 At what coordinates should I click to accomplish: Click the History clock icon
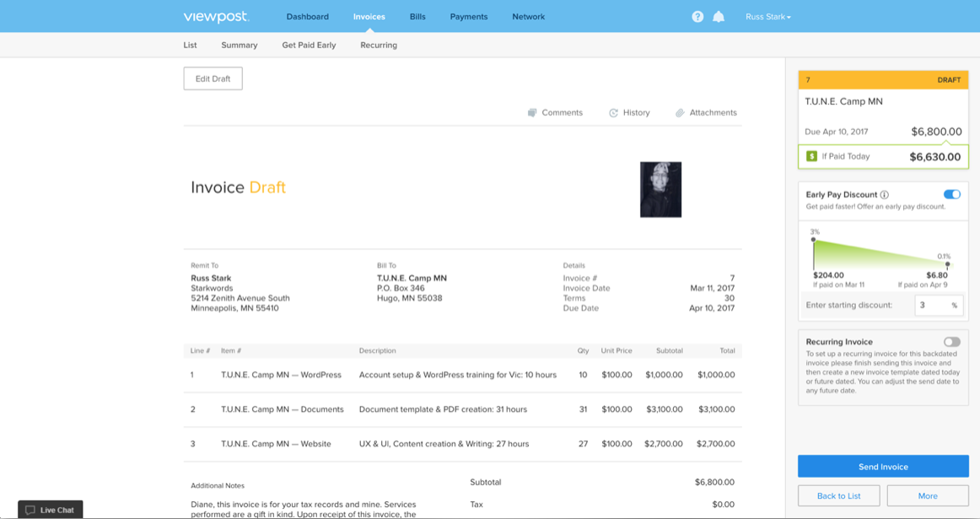coord(613,113)
